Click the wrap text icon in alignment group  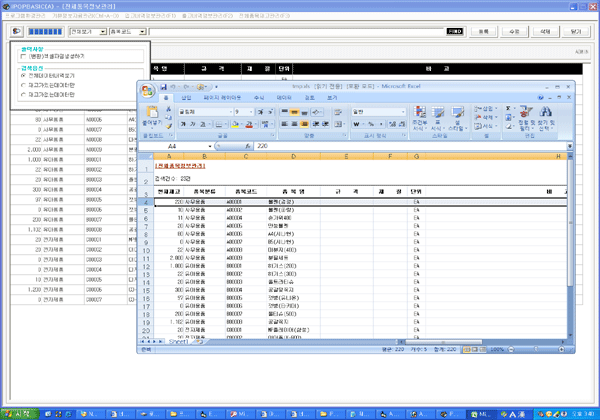338,112
